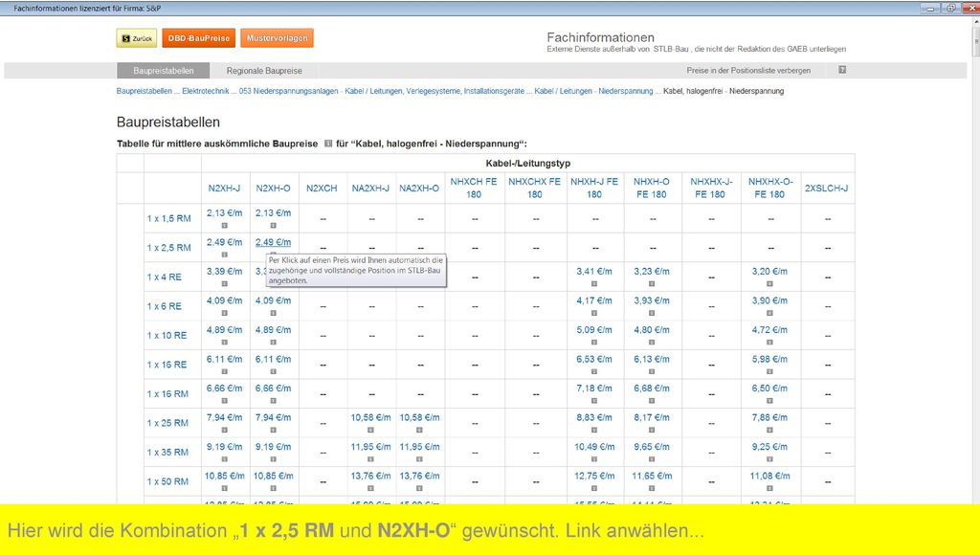
Task: Click price 9,25 €/m
Action: coord(770,448)
